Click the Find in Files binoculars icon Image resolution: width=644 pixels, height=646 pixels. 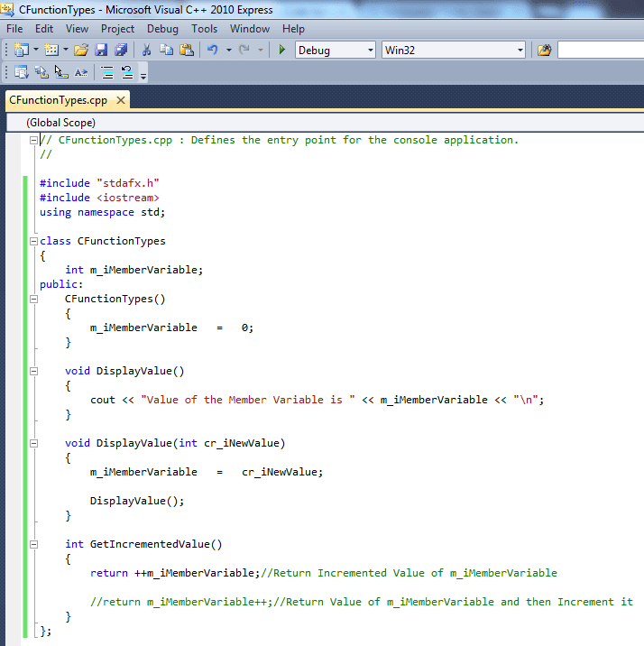544,51
